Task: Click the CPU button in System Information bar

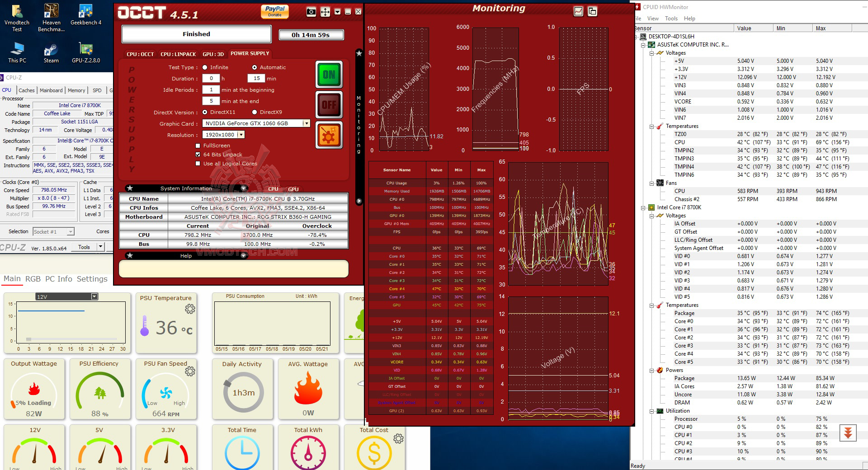Action: pyautogui.click(x=273, y=189)
